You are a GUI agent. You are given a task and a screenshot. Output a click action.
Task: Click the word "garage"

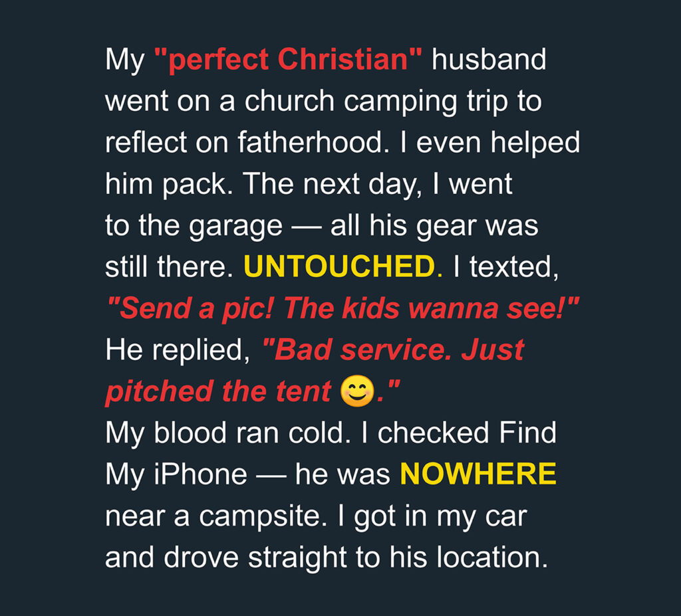236,227
